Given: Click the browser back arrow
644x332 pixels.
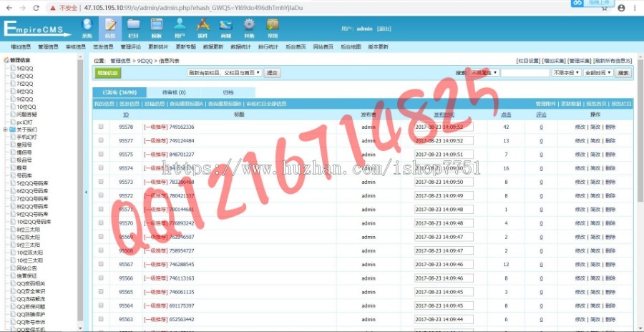Looking at the screenshot, I should pyautogui.click(x=9, y=8).
